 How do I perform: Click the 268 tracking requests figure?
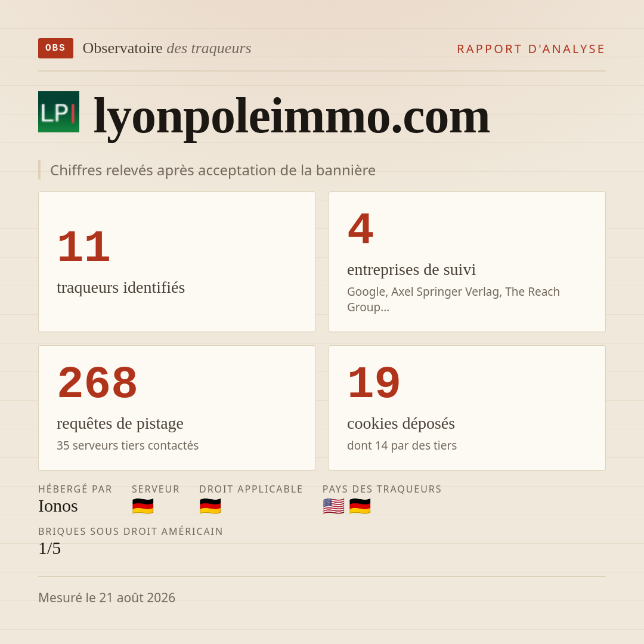click(97, 382)
